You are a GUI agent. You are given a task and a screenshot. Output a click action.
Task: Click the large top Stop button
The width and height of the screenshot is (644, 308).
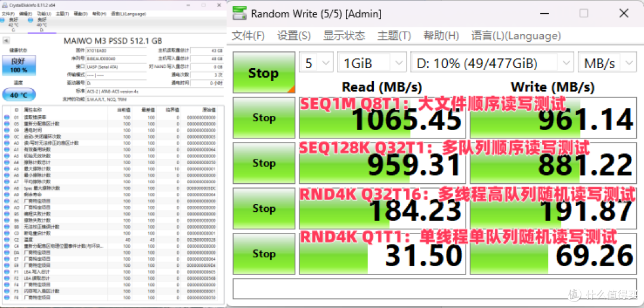pyautogui.click(x=264, y=72)
